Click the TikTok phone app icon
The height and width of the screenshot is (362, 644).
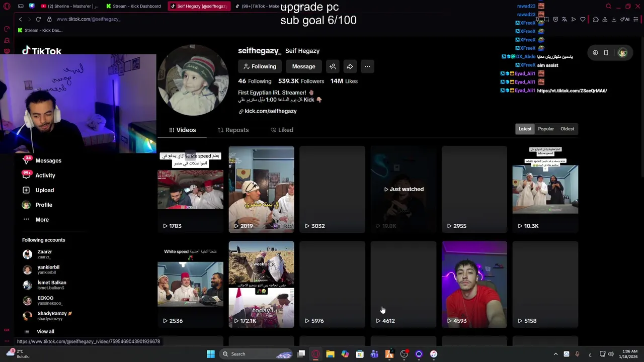point(606,53)
